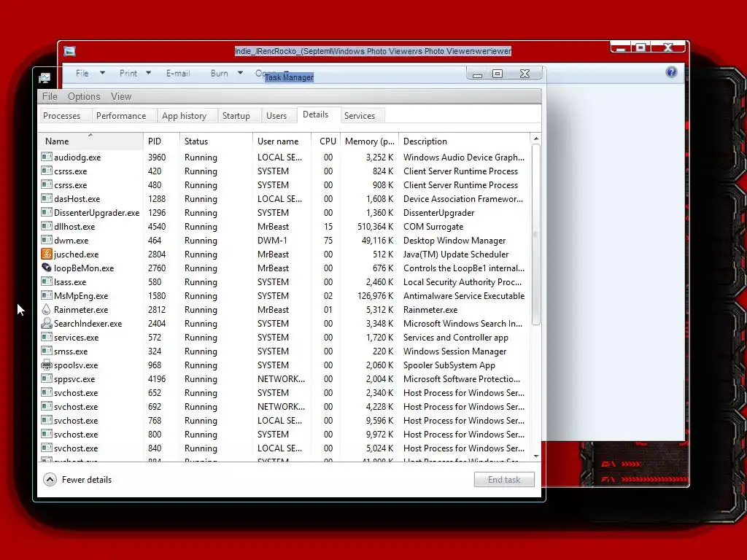The image size is (747, 560).
Task: Click the DissenterUpgrader.exe icon
Action: (46, 212)
